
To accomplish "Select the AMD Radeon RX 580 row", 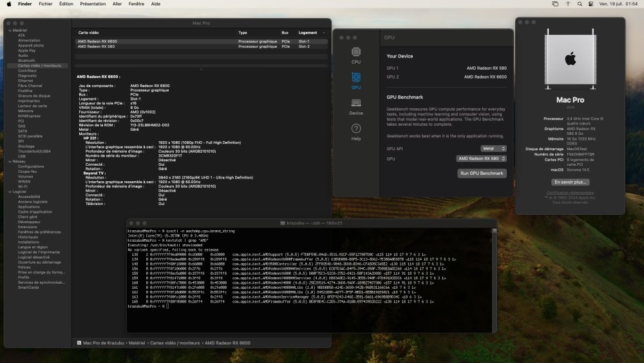I will pos(201,46).
